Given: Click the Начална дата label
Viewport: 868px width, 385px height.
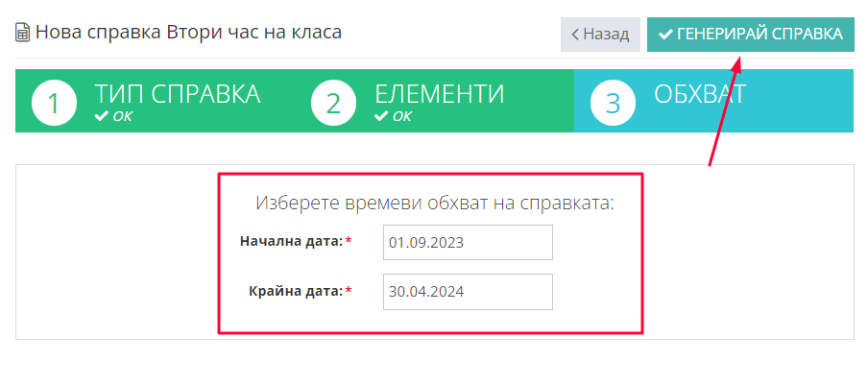Looking at the screenshot, I should [x=291, y=241].
